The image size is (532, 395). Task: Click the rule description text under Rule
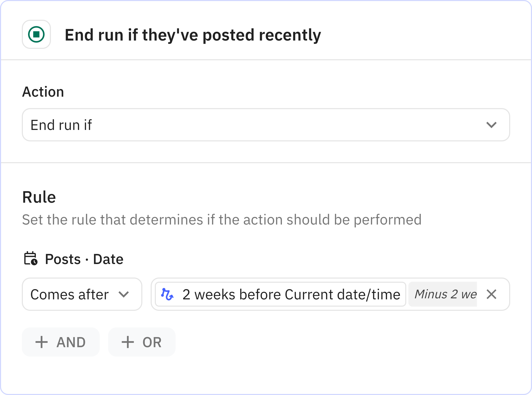pyautogui.click(x=222, y=220)
